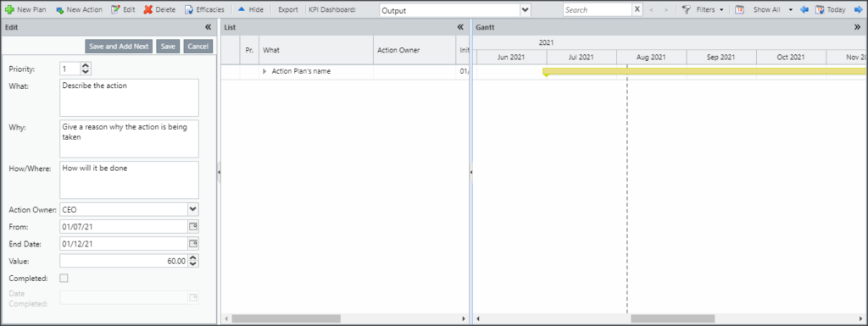Click the Action Owner column header
This screenshot has height=326, width=868.
click(415, 50)
